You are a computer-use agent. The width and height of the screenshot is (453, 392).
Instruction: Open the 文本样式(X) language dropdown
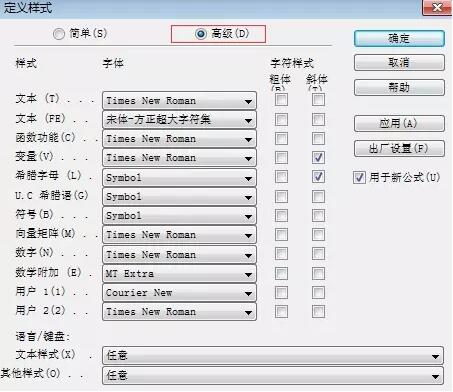click(x=273, y=355)
